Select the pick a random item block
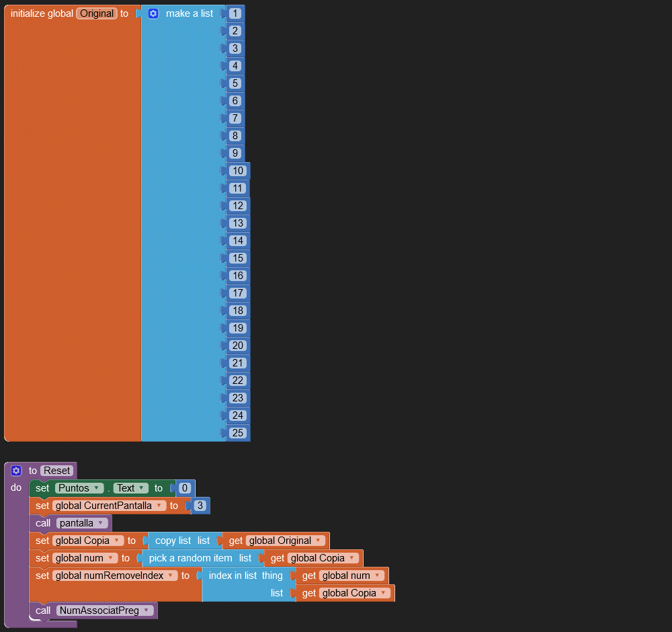 (191, 558)
